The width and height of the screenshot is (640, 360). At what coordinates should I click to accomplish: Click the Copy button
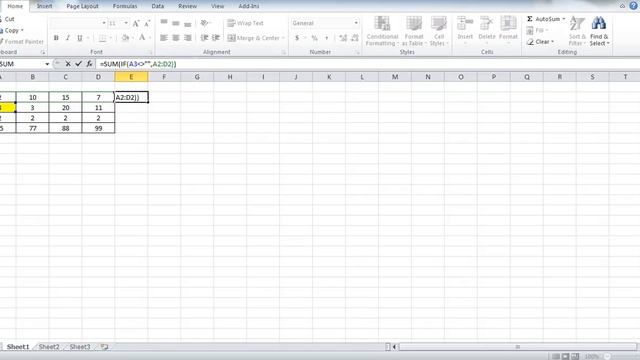[x=11, y=30]
